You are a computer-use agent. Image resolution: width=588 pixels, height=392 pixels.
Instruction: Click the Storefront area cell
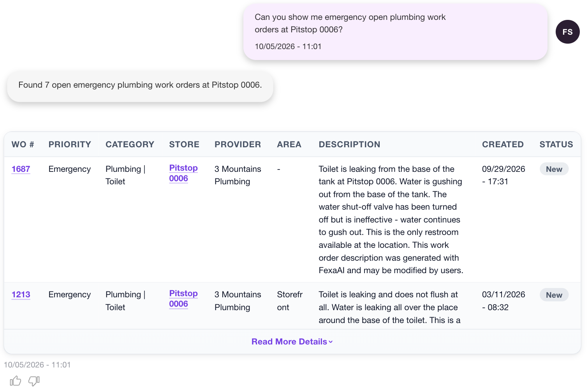click(x=290, y=301)
